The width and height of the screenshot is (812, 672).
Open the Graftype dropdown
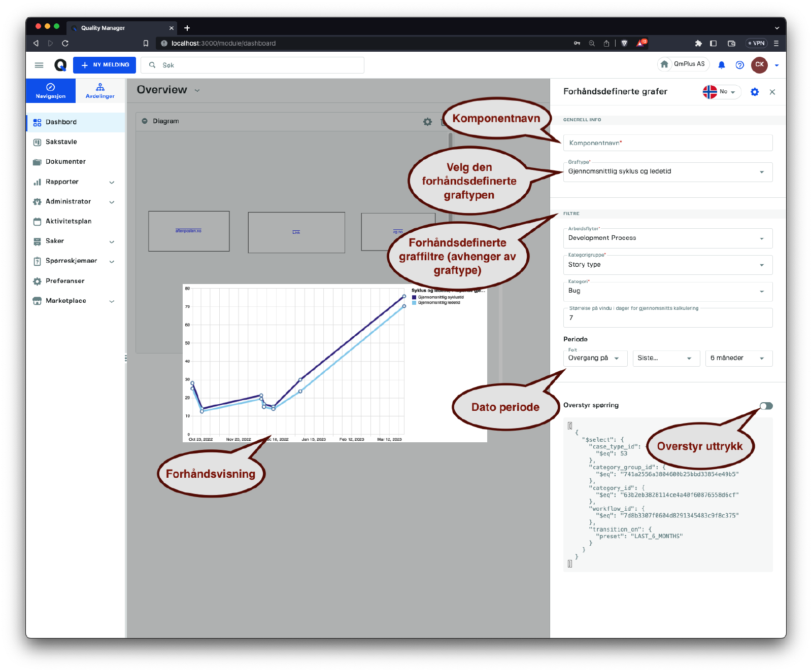667,172
